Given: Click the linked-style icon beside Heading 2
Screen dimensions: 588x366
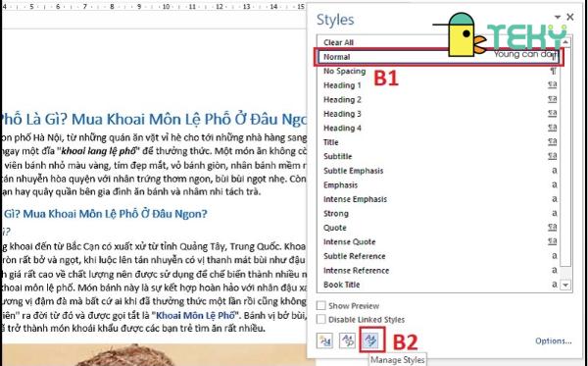Looking at the screenshot, I should pyautogui.click(x=553, y=99).
